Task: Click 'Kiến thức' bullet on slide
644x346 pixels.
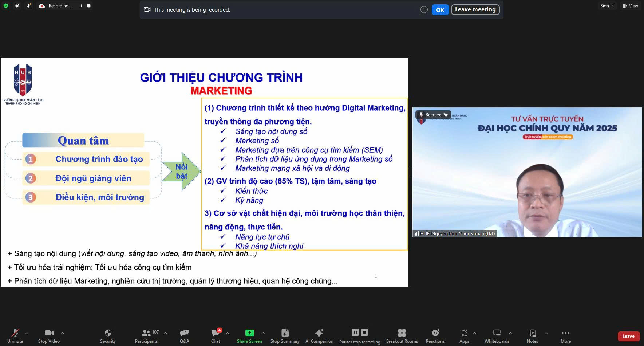Action: coord(251,191)
